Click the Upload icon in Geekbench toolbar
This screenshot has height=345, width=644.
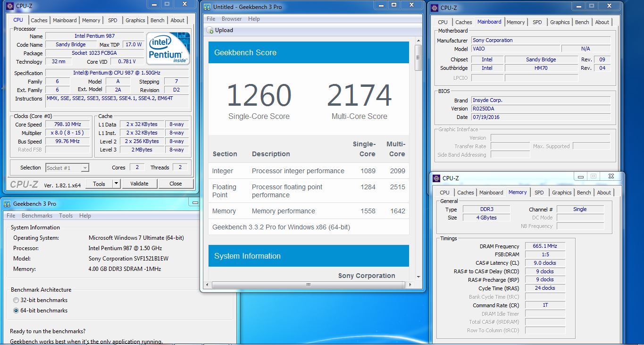coord(210,30)
